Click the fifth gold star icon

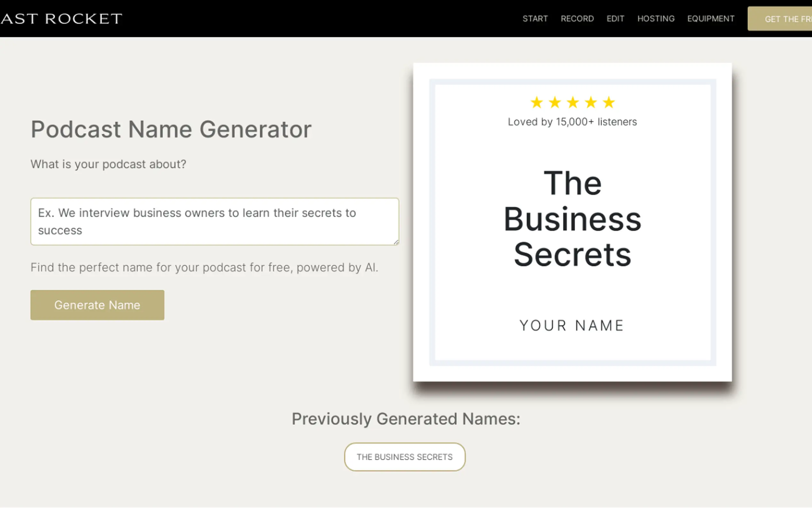pos(609,102)
